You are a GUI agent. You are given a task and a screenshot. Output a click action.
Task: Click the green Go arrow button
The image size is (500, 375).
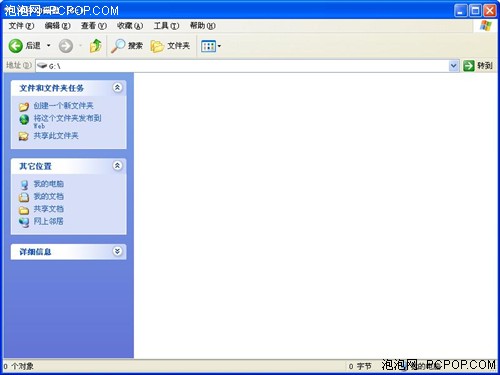pyautogui.click(x=469, y=66)
